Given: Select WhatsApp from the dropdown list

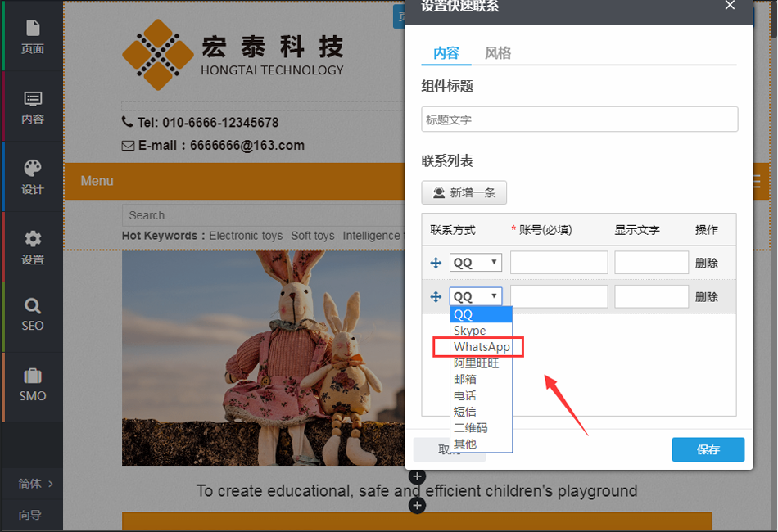Looking at the screenshot, I should [482, 347].
